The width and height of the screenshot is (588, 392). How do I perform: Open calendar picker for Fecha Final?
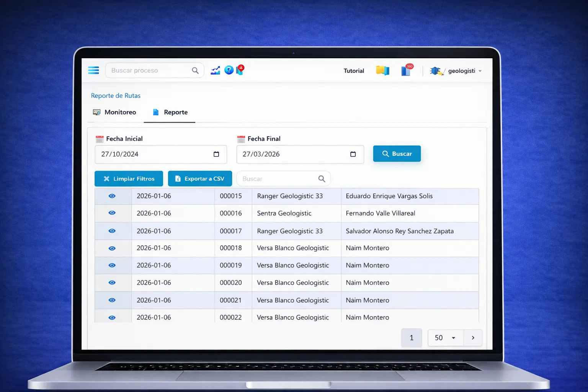click(353, 154)
